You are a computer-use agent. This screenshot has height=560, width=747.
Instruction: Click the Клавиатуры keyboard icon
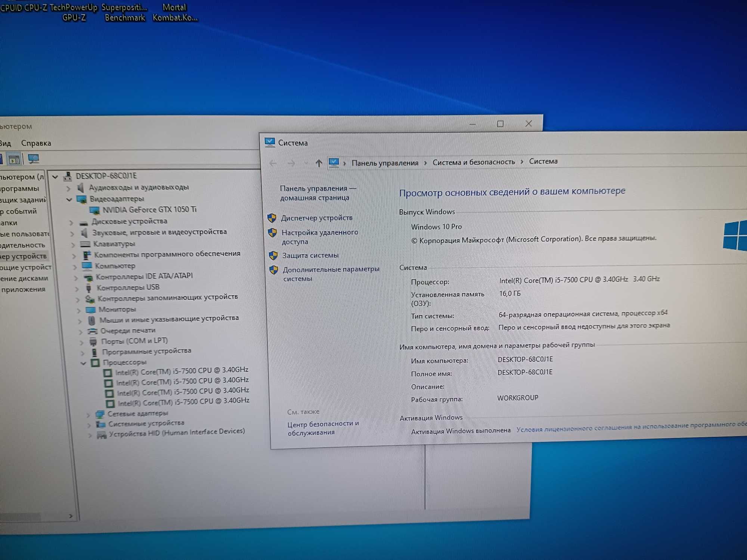tap(86, 244)
